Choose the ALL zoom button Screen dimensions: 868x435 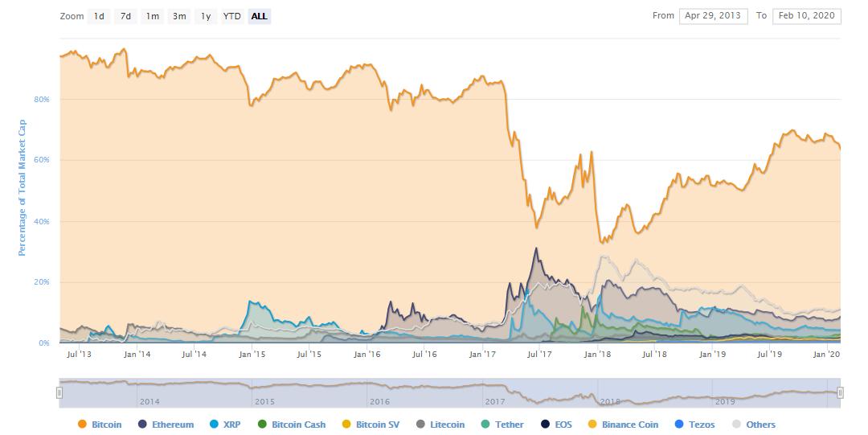(x=259, y=16)
